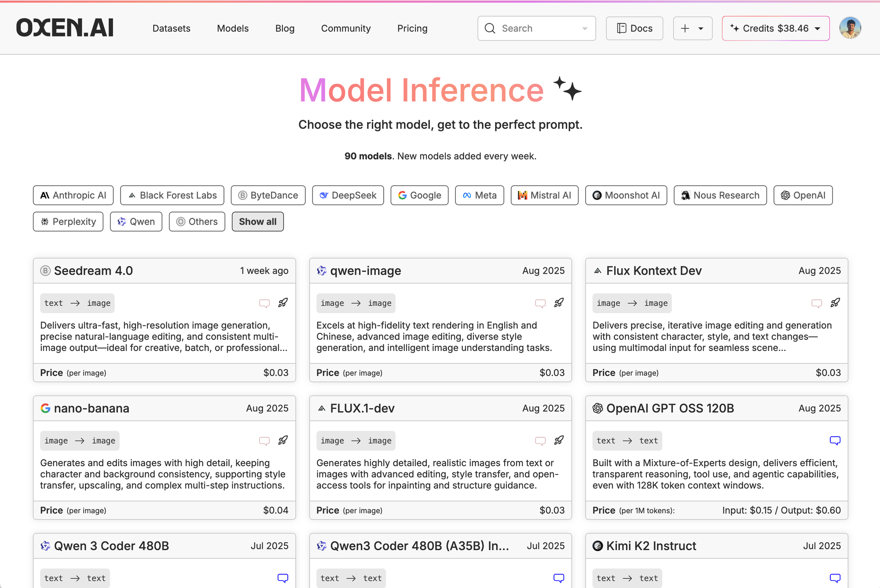Image resolution: width=880 pixels, height=588 pixels.
Task: Click the rocket icon on Seedream 4.0 card
Action: [283, 303]
